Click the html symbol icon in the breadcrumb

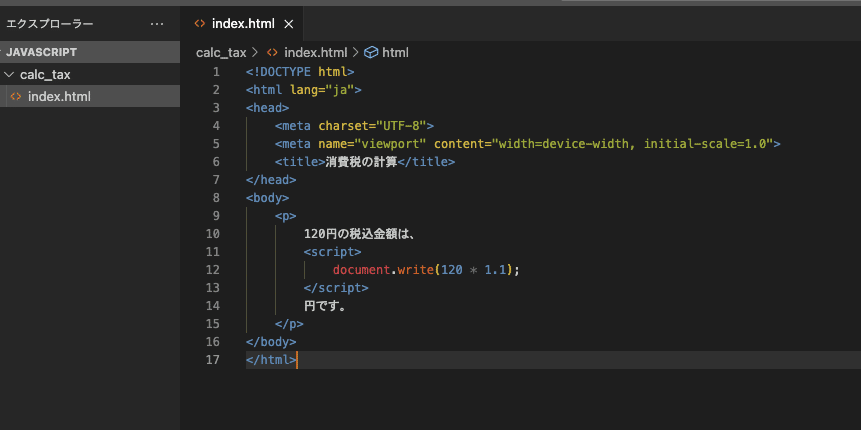(370, 52)
